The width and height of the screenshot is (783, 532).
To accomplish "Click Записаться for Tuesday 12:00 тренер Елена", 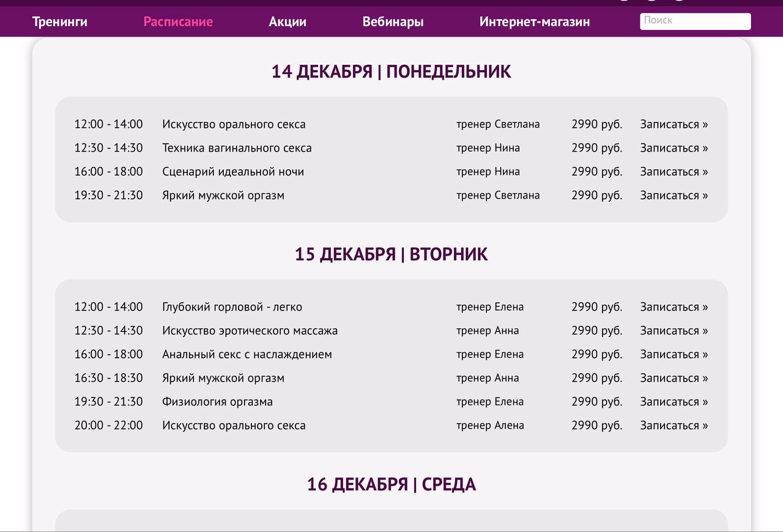I will [x=674, y=307].
